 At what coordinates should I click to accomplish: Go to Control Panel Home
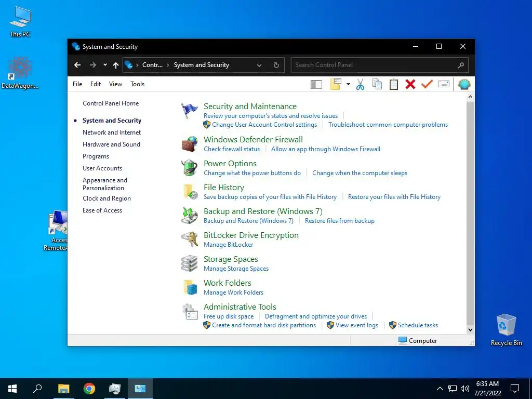click(x=111, y=103)
